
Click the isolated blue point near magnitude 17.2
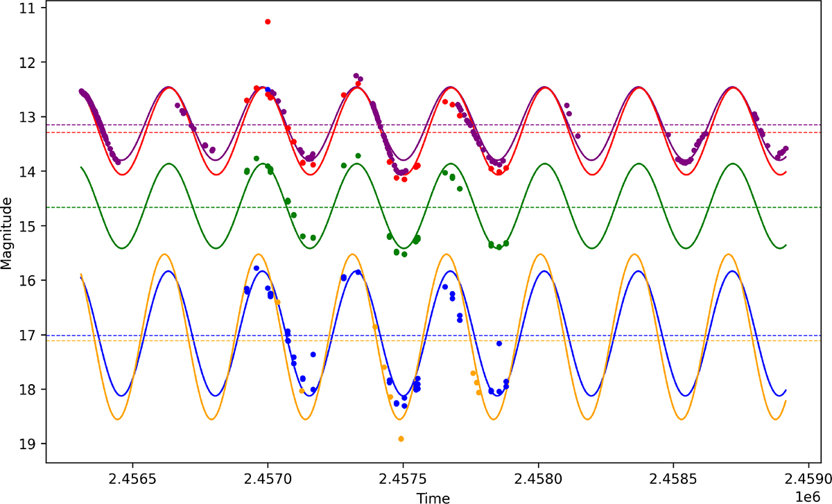(x=499, y=343)
